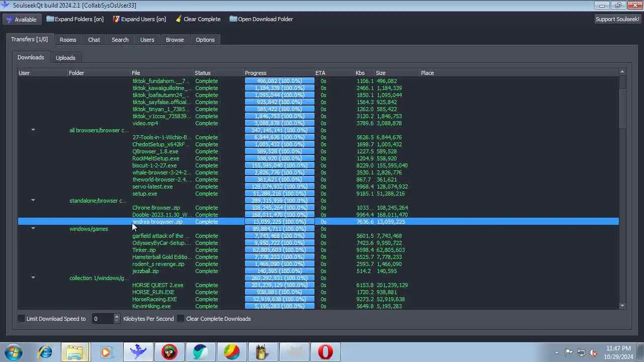Toggle Expand Users in the toolbar
Screen dimensions: 644x362
pyautogui.click(x=139, y=19)
